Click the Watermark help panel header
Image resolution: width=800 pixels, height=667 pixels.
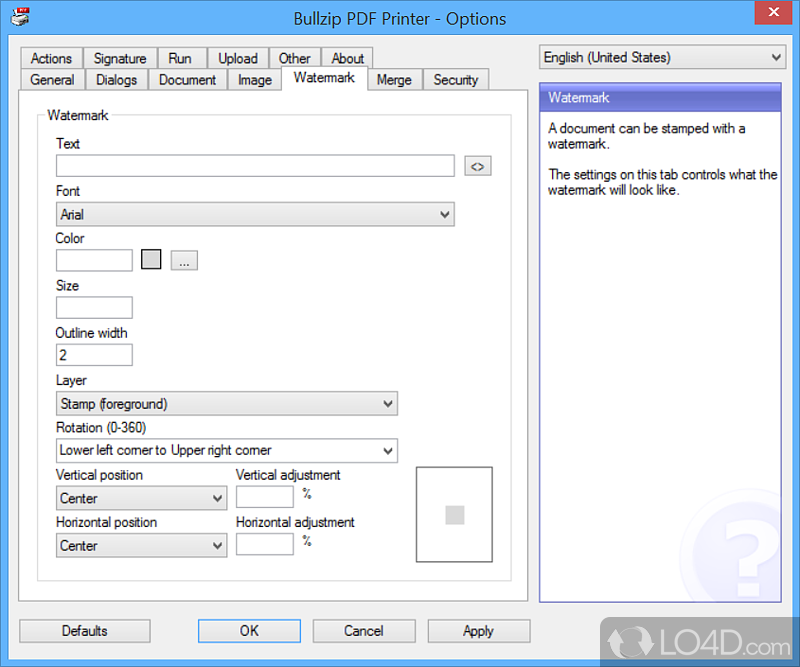pos(660,97)
